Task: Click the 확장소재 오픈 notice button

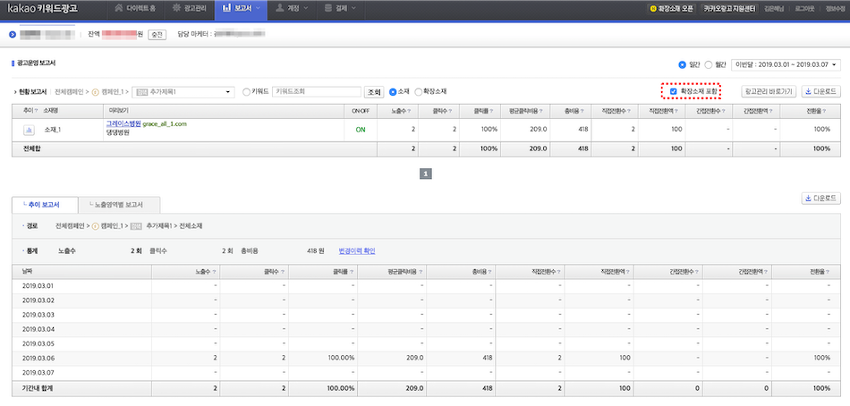Action: click(x=672, y=9)
